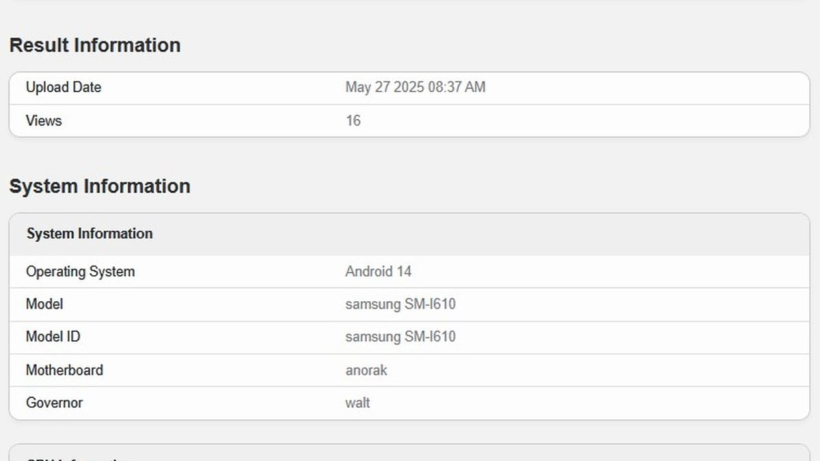Select the Upload Date label
The width and height of the screenshot is (820, 461).
tap(63, 87)
